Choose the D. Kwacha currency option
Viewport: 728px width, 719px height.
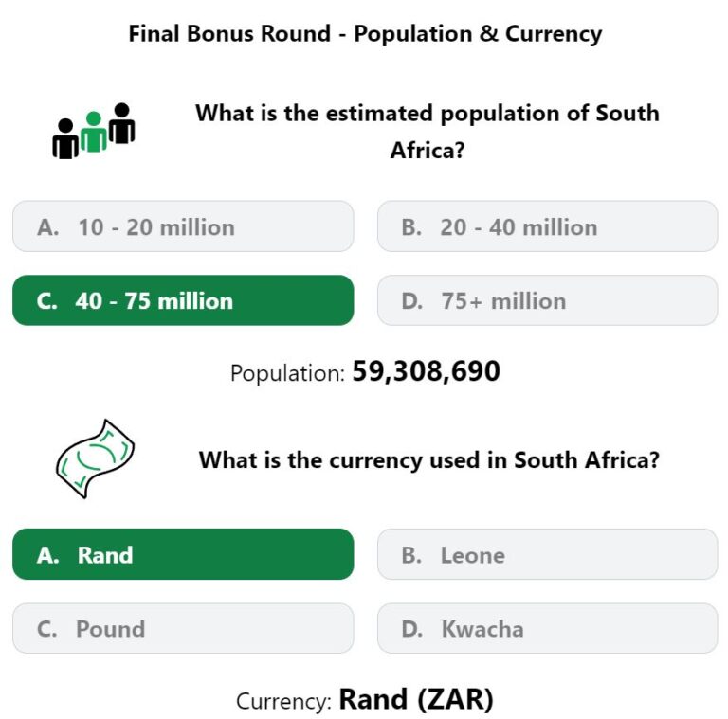pyautogui.click(x=547, y=628)
